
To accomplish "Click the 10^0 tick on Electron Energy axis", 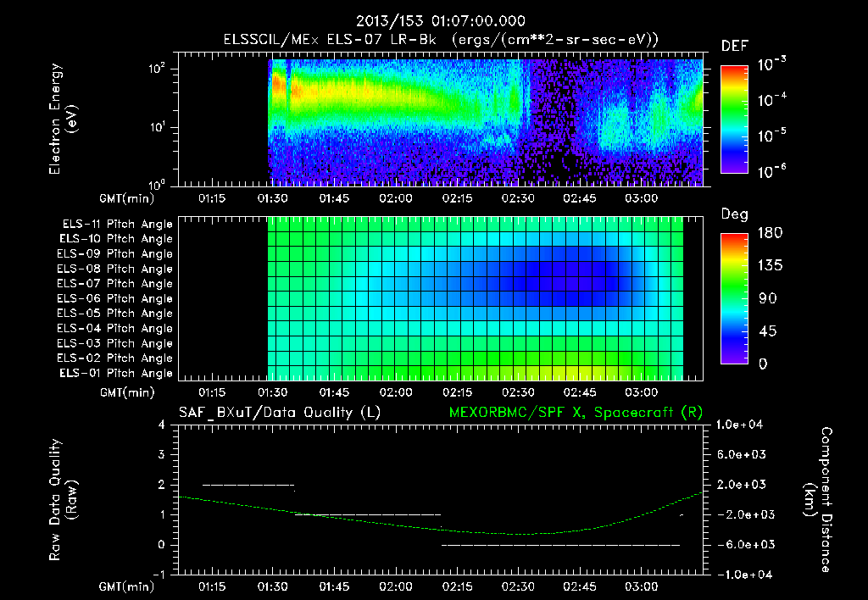I will (x=157, y=185).
